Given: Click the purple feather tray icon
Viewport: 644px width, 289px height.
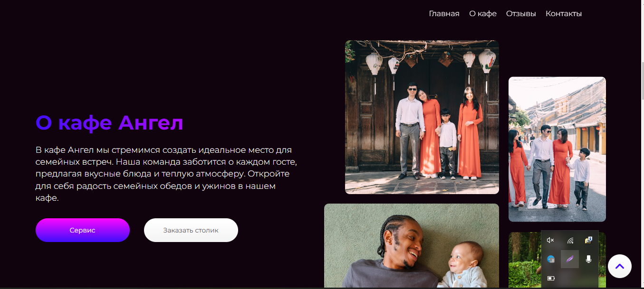Looking at the screenshot, I should (570, 259).
